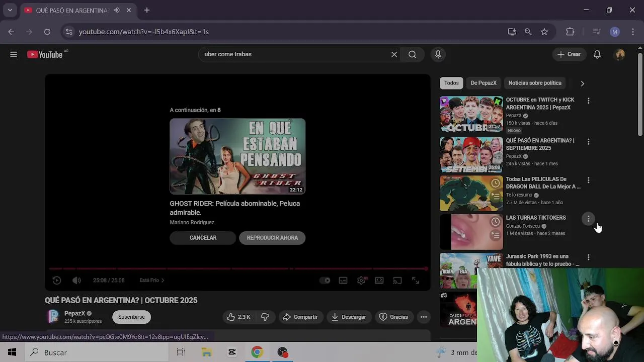Open options for LAS TURRAS TIKTOKERS video
644x362 pixels.
click(x=588, y=219)
